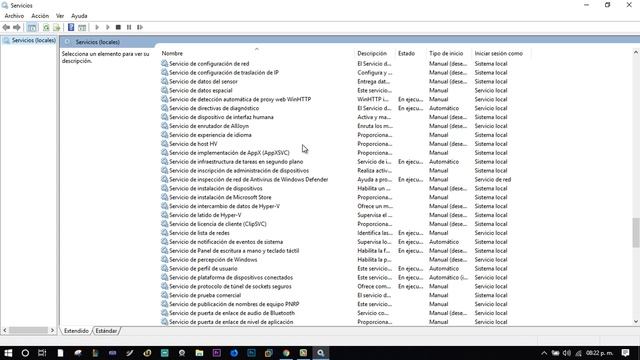This screenshot has width=640, height=360.
Task: Select Servicio de Panel de escritura a mano y teclado táctil
Action: [x=234, y=251]
